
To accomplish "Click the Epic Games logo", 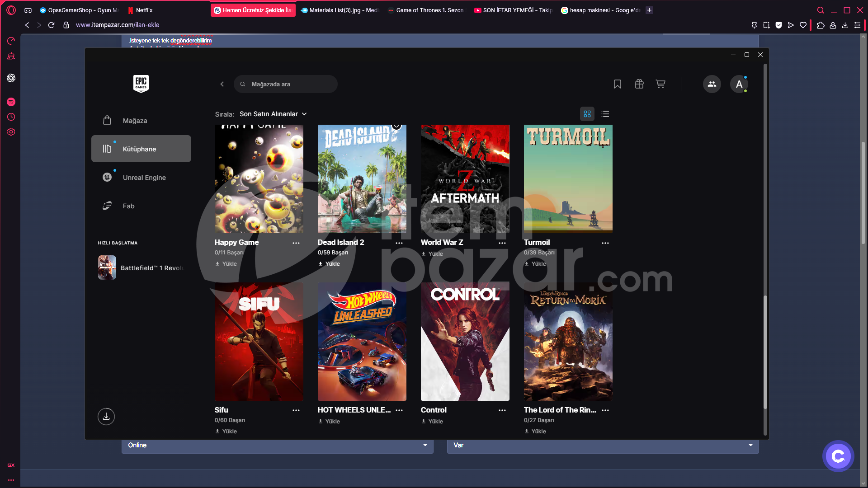I will (141, 84).
